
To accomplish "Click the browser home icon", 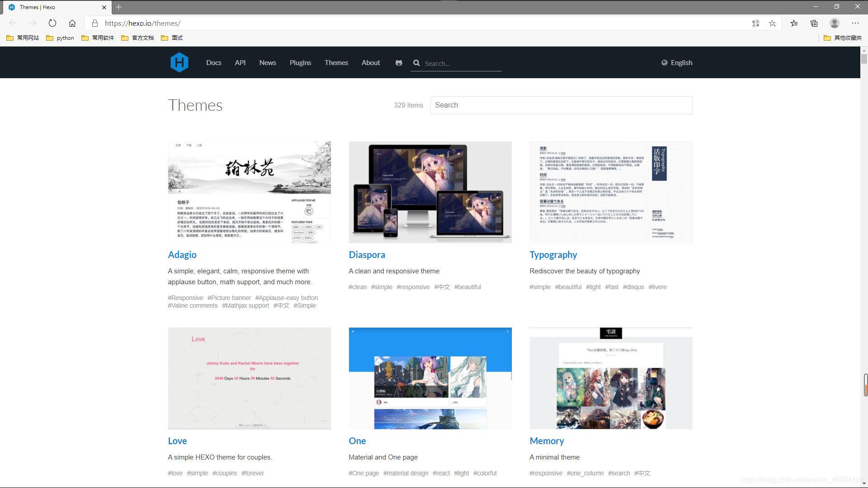I will (x=72, y=23).
